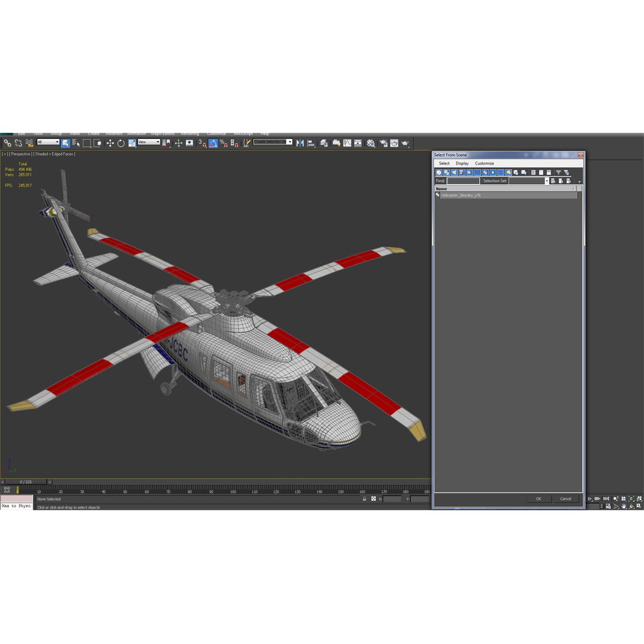This screenshot has height=644, width=644.
Task: Toggle the Selection Lock icon
Action: coord(364,499)
